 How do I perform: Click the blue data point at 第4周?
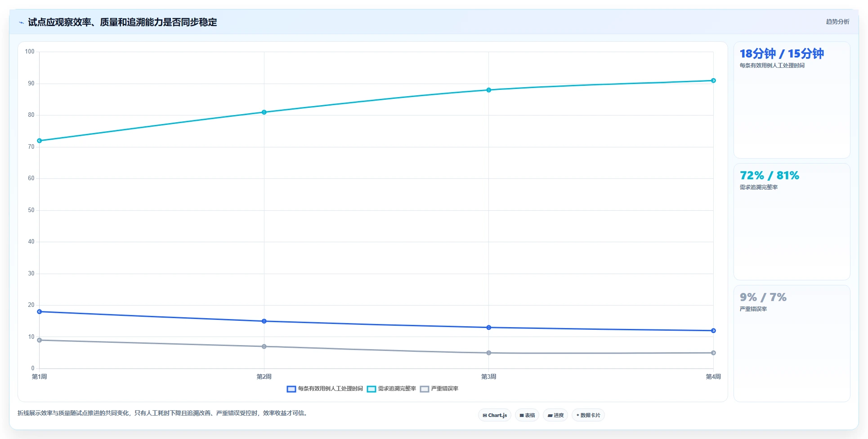713,331
